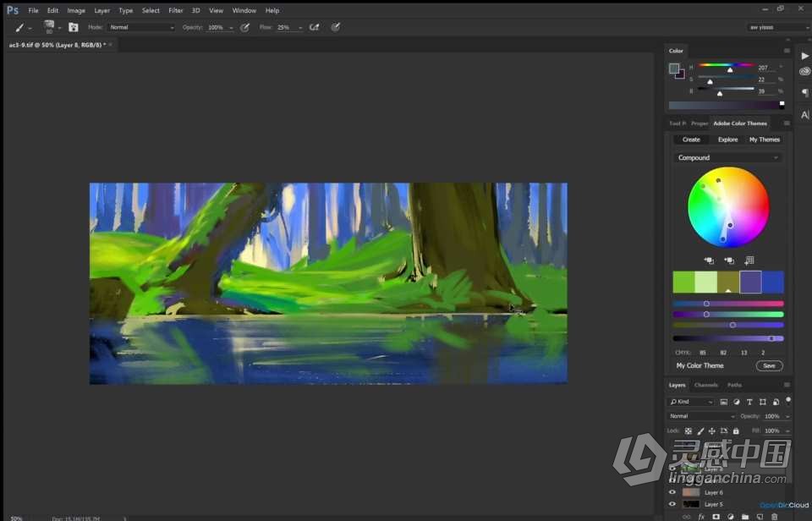Switch to the Adobe Color Themes tab

pyautogui.click(x=740, y=123)
